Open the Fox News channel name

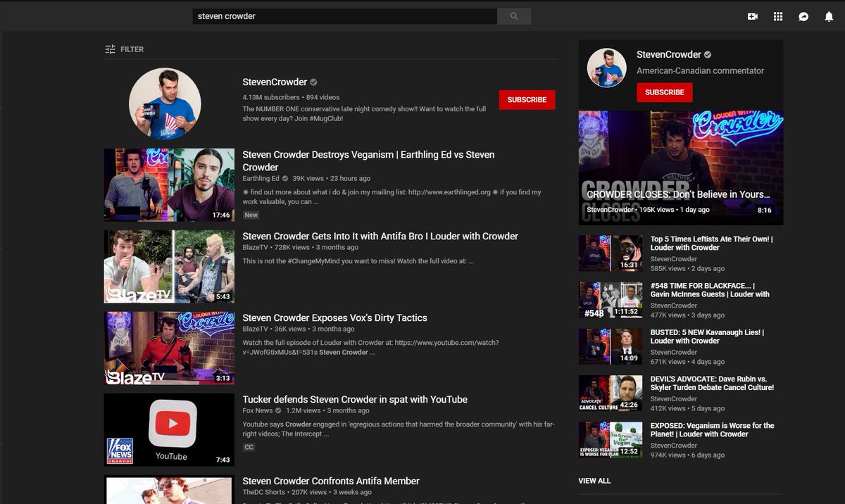coord(258,410)
